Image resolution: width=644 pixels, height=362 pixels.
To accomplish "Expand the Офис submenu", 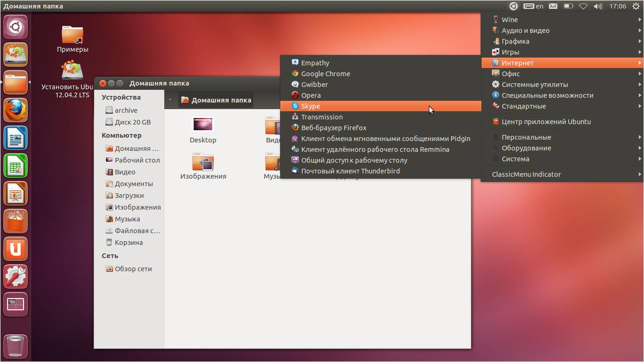I will tap(562, 74).
